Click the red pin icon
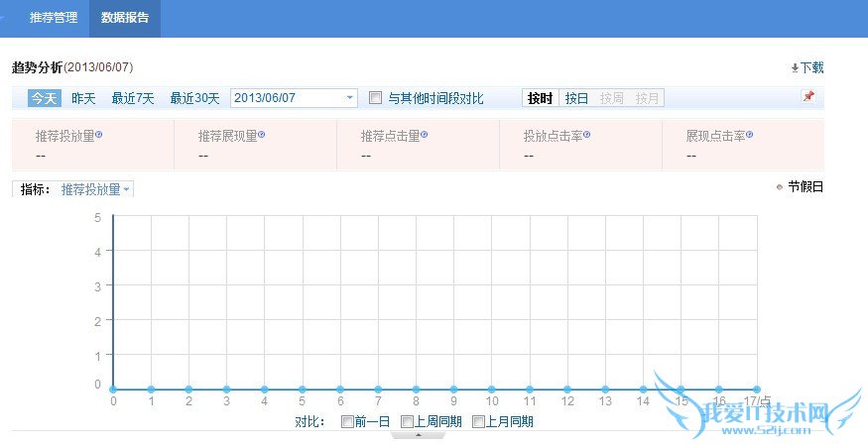Image resolution: width=868 pixels, height=445 pixels. click(x=808, y=96)
